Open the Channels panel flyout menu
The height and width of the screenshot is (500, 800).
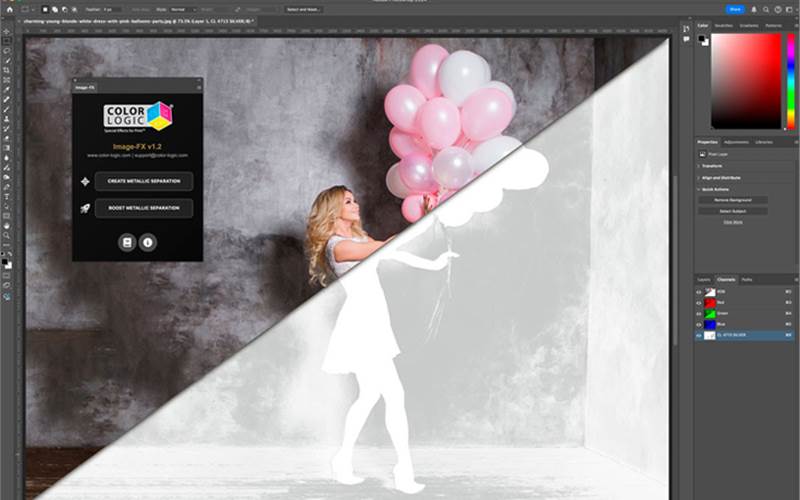point(796,280)
